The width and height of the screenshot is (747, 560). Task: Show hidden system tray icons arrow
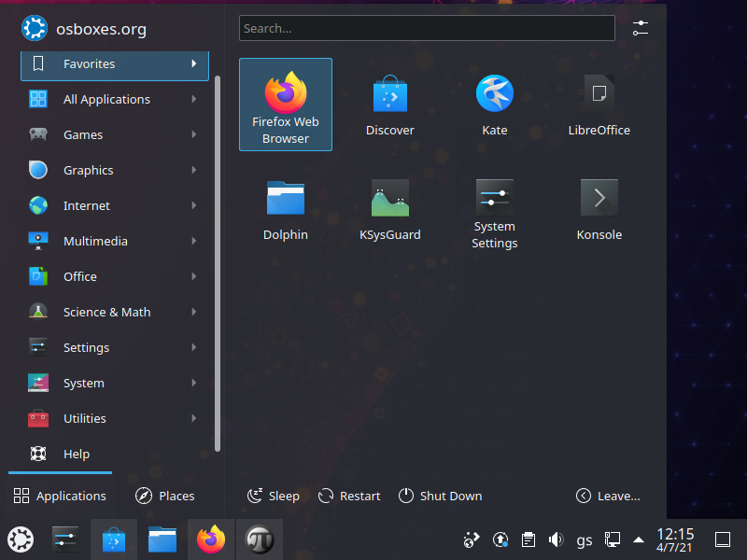pos(639,539)
